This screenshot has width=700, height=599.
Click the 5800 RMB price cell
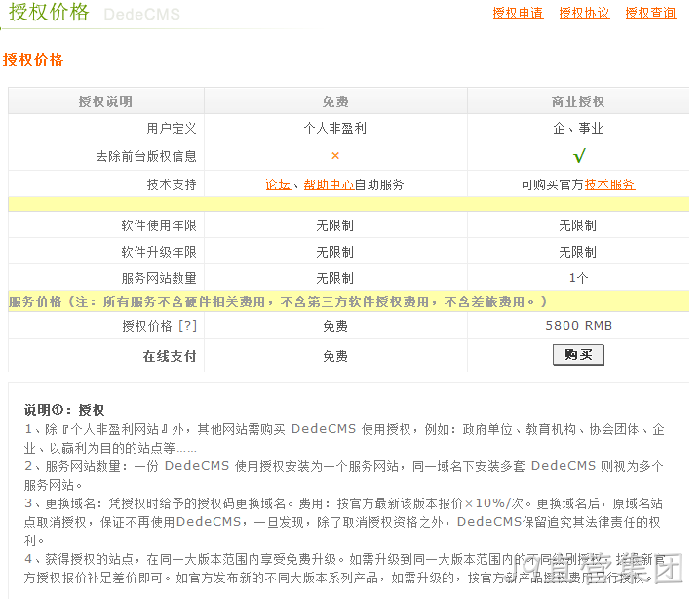(x=578, y=326)
